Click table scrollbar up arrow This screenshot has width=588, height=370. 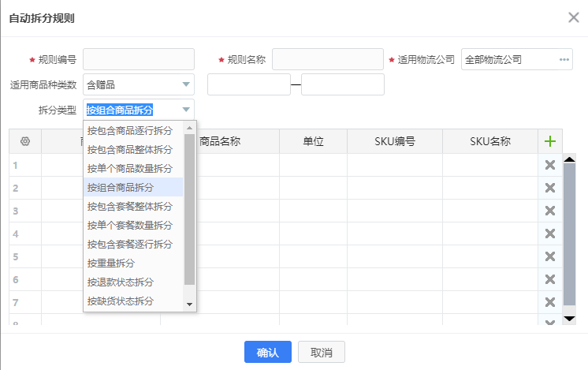(569, 159)
